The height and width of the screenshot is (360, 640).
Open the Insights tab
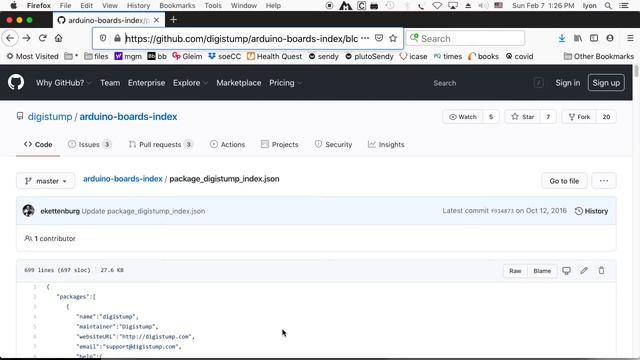click(386, 144)
